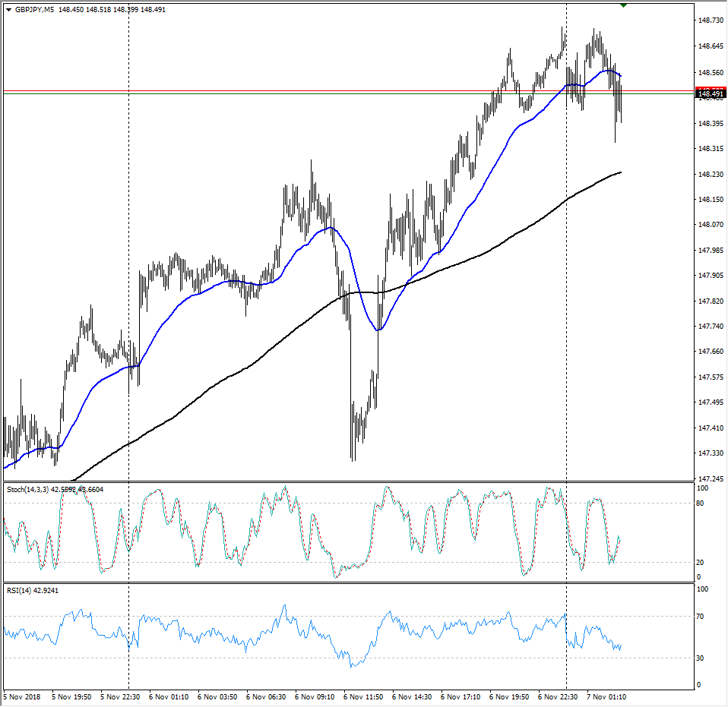
Task: Click the RSI 70 level label
Action: click(x=703, y=616)
